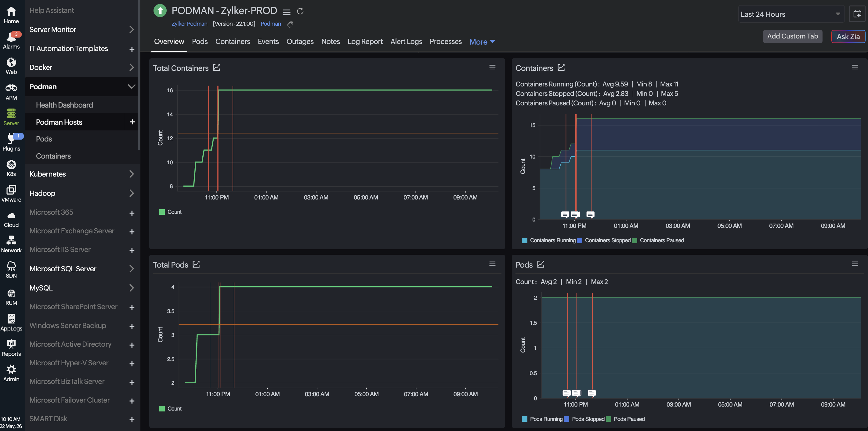
Task: Toggle Count legend in Total Containers chart
Action: [x=171, y=212]
